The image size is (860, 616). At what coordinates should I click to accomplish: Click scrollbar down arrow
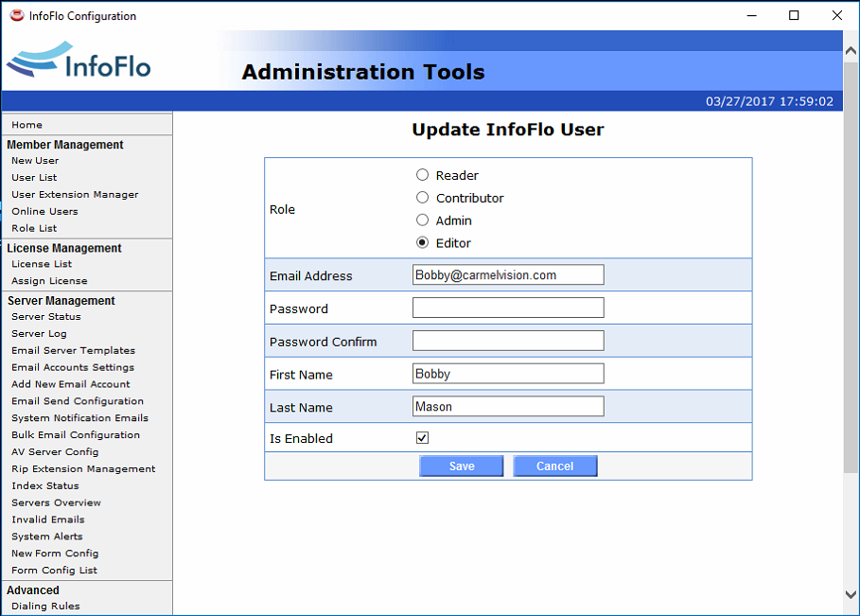tap(851, 595)
